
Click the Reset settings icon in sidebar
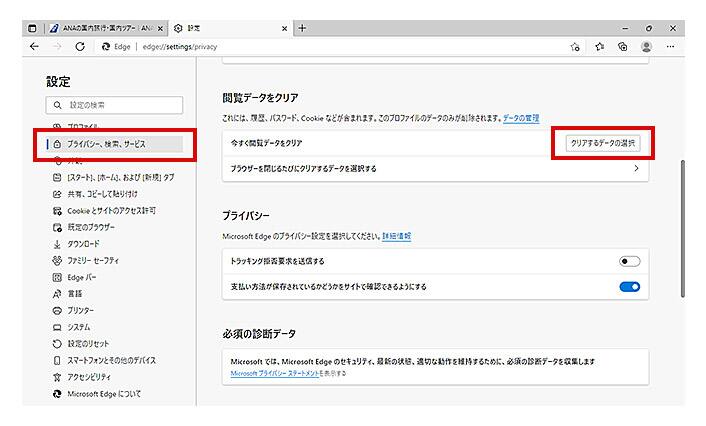[57, 343]
